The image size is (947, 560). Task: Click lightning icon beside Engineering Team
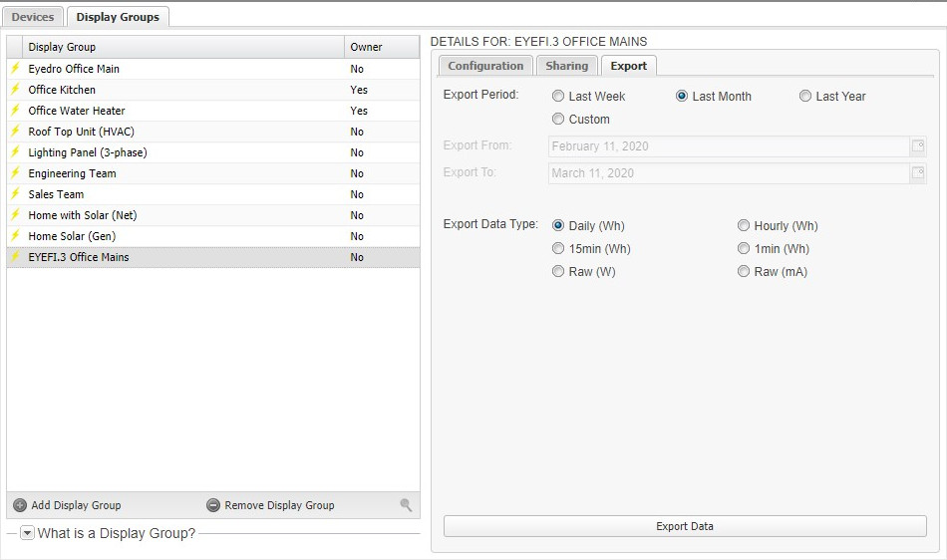tap(16, 173)
